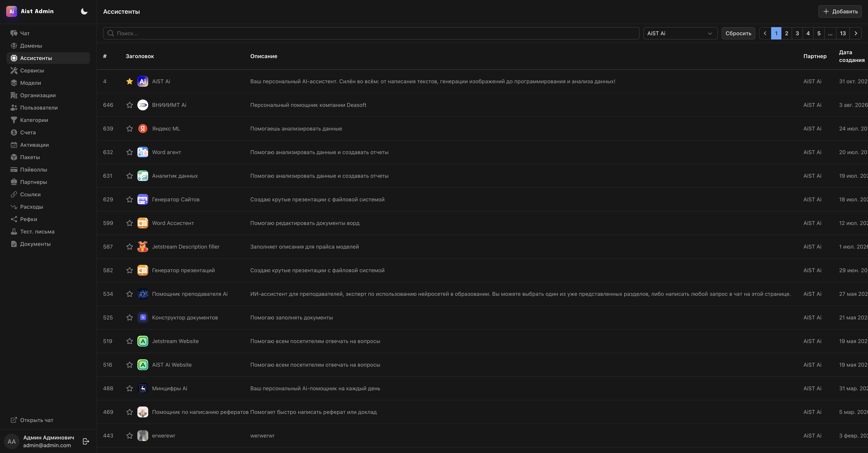Click the AiST Ai Website title
The image size is (868, 453).
click(172, 365)
